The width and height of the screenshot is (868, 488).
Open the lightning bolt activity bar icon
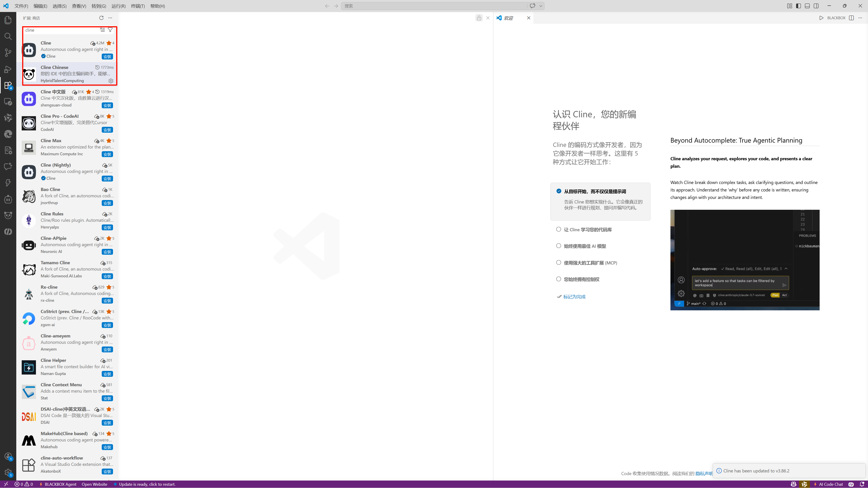pyautogui.click(x=8, y=183)
